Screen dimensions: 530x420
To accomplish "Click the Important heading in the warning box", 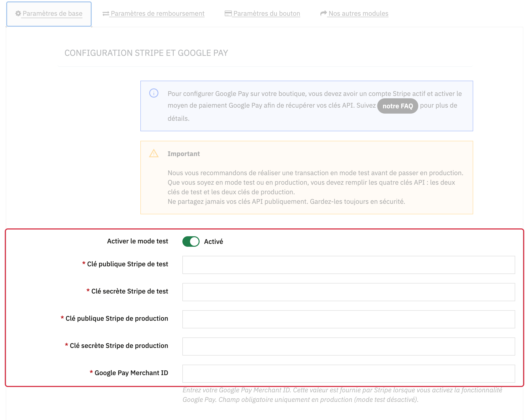I will (184, 154).
